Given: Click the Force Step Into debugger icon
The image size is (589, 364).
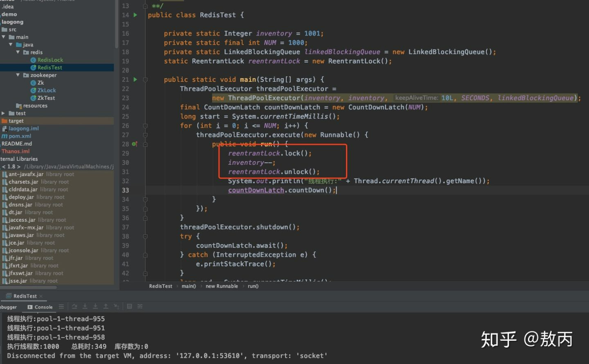Looking at the screenshot, I should point(95,306).
